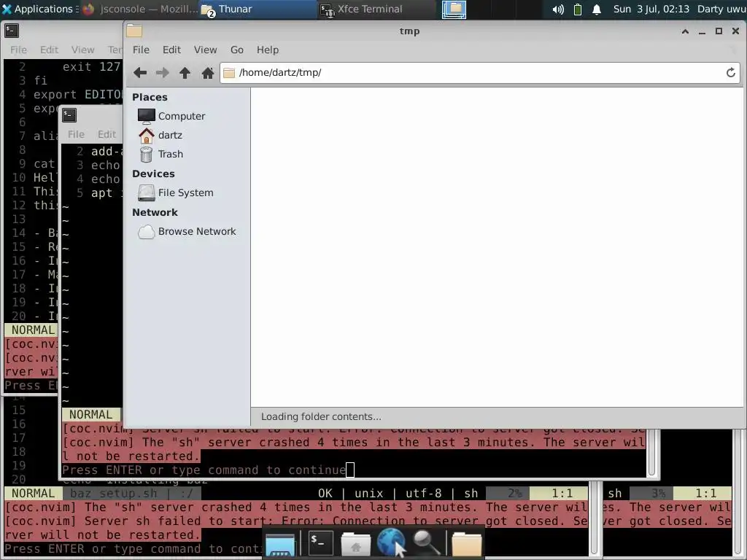Click the middle terminal vertical scrollbar
The image size is (747, 560).
tap(652, 452)
